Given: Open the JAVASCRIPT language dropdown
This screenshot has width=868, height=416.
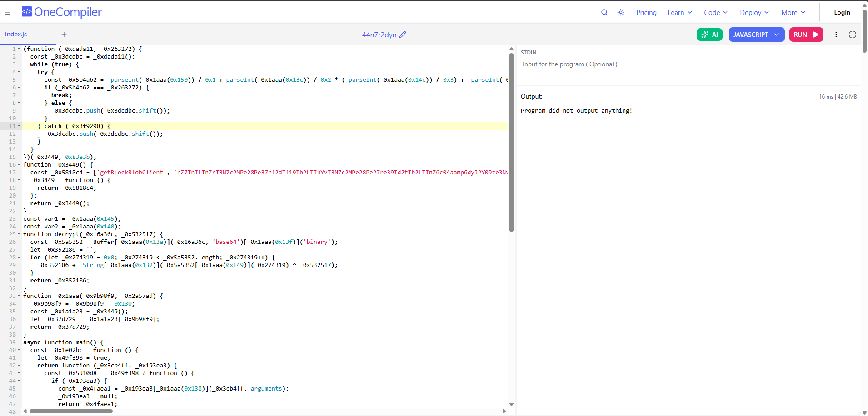Looking at the screenshot, I should 757,35.
